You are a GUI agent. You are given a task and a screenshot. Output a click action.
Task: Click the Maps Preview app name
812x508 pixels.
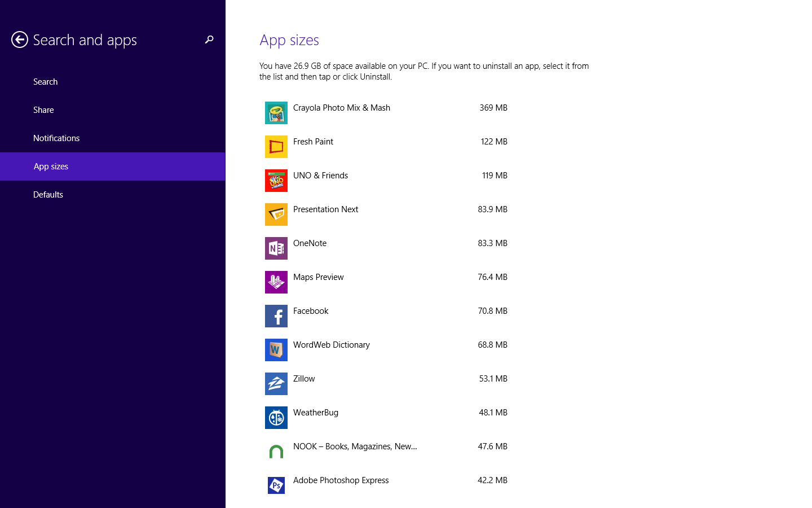(318, 277)
